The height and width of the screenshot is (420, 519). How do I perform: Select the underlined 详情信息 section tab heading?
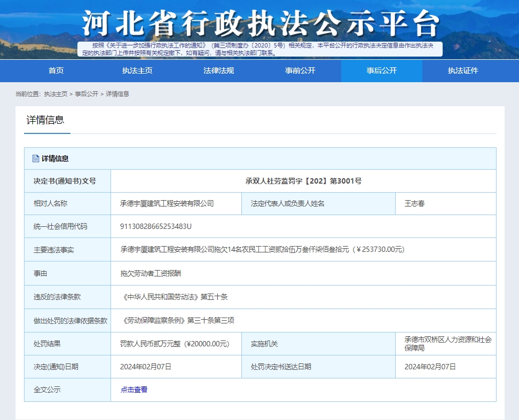pos(45,120)
